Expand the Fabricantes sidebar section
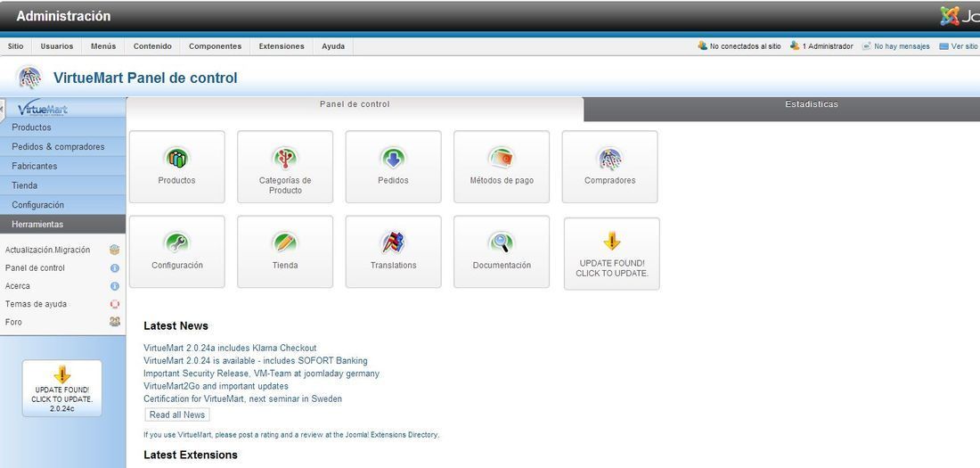Screen dimensions: 980x468 (x=62, y=166)
